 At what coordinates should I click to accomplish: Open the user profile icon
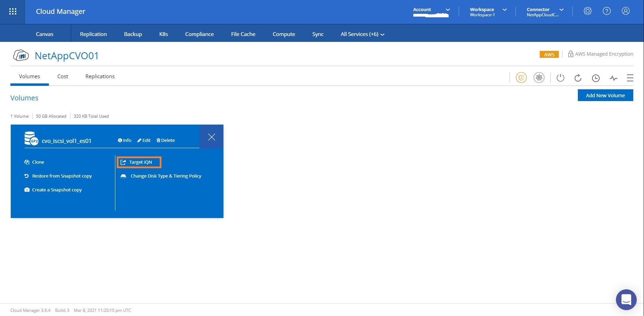(x=626, y=11)
